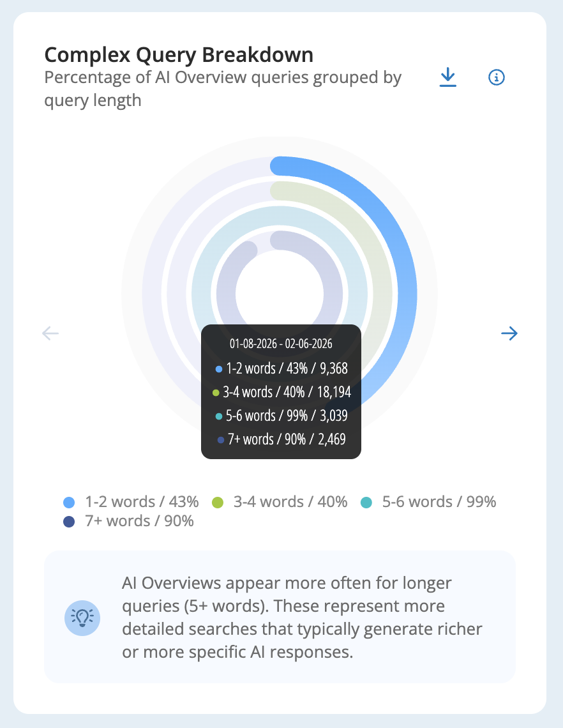563x728 pixels.
Task: Click the AI Overviews insight text box
Action: pos(280,617)
